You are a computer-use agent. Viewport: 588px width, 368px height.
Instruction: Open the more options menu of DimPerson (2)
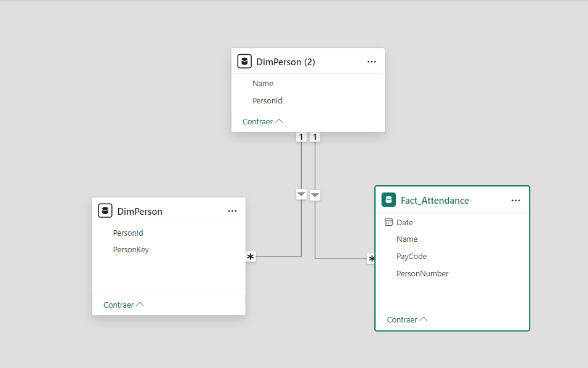(372, 62)
